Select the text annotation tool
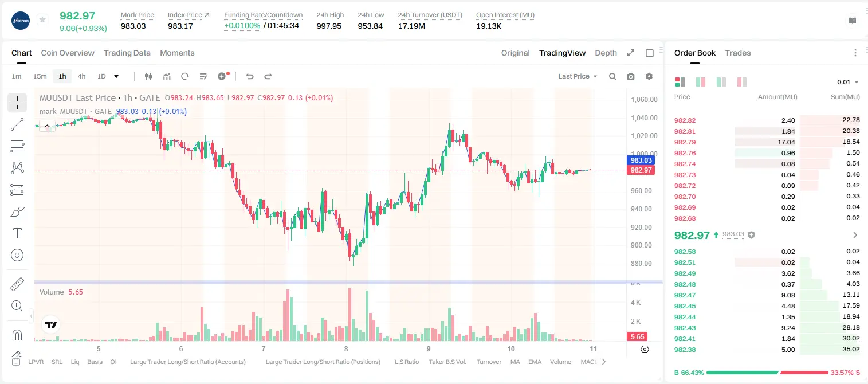Viewport: 868px width, 384px height. pyautogui.click(x=17, y=233)
